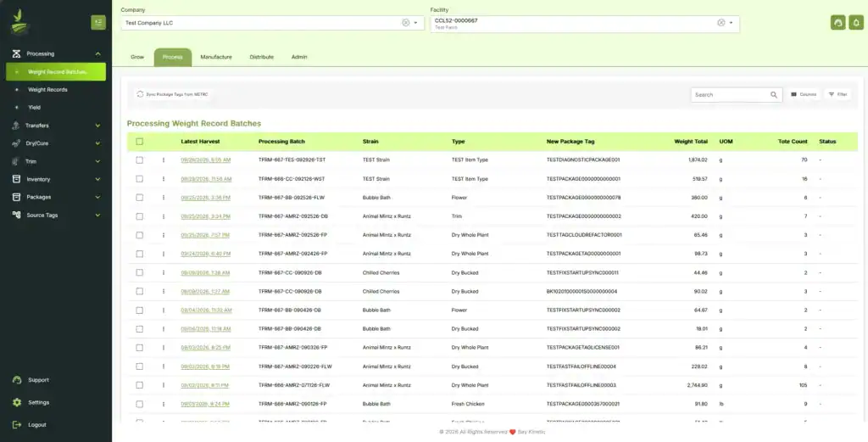
Task: Collapse the Processing sidebar section chevron
Action: pyautogui.click(x=98, y=53)
